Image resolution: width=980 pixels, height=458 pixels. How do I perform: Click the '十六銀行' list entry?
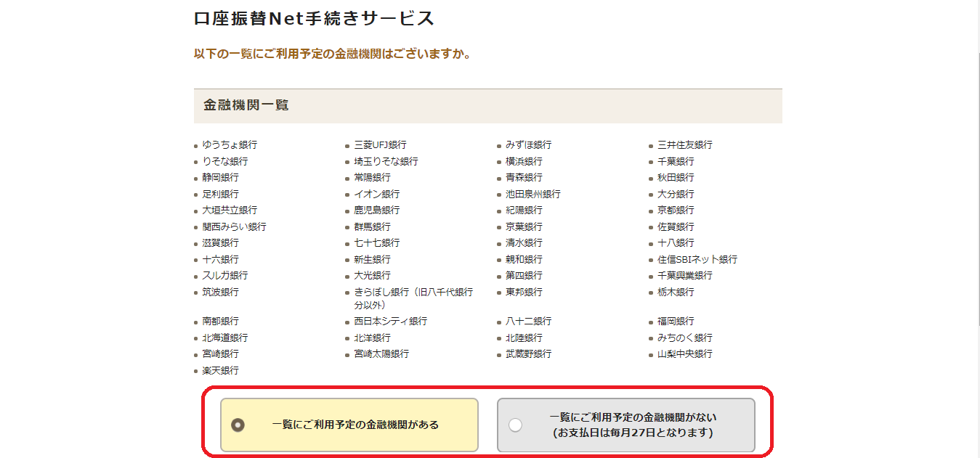pos(220,259)
